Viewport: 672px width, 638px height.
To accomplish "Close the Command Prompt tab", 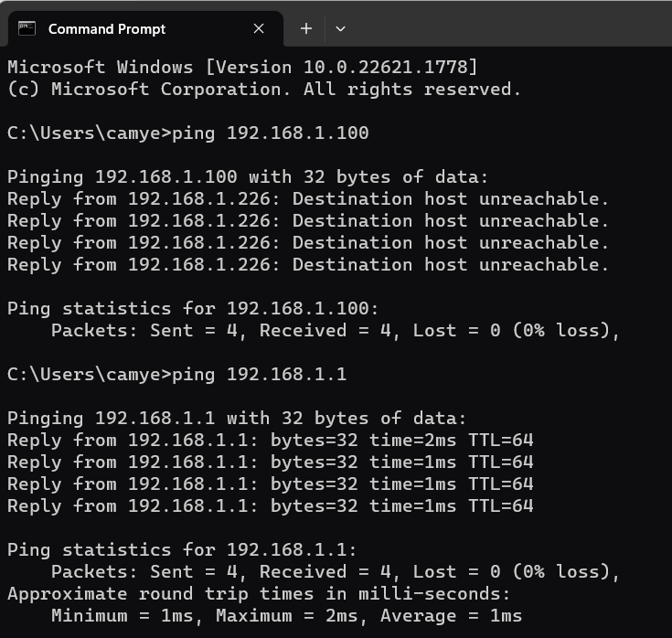I will [259, 28].
